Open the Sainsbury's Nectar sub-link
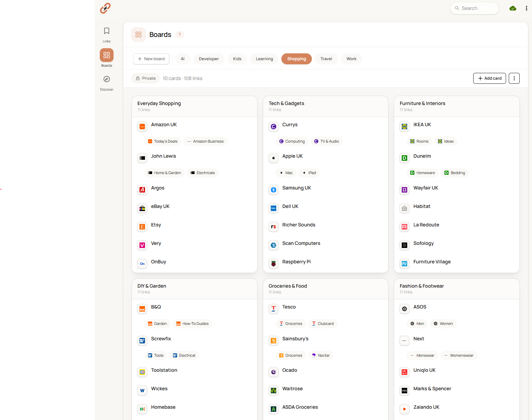Screen dimensions: 532x420 click(321, 355)
